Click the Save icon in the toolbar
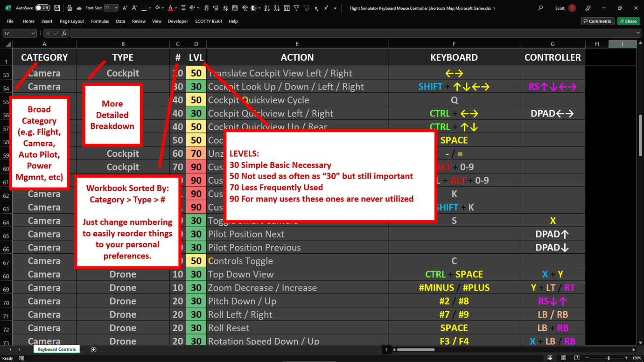 [57, 8]
